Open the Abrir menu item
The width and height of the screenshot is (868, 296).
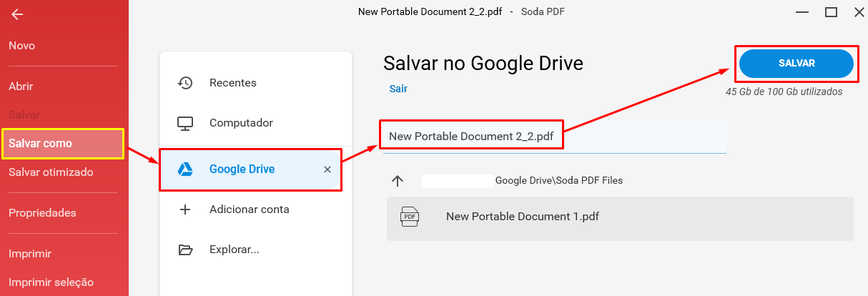(21, 87)
